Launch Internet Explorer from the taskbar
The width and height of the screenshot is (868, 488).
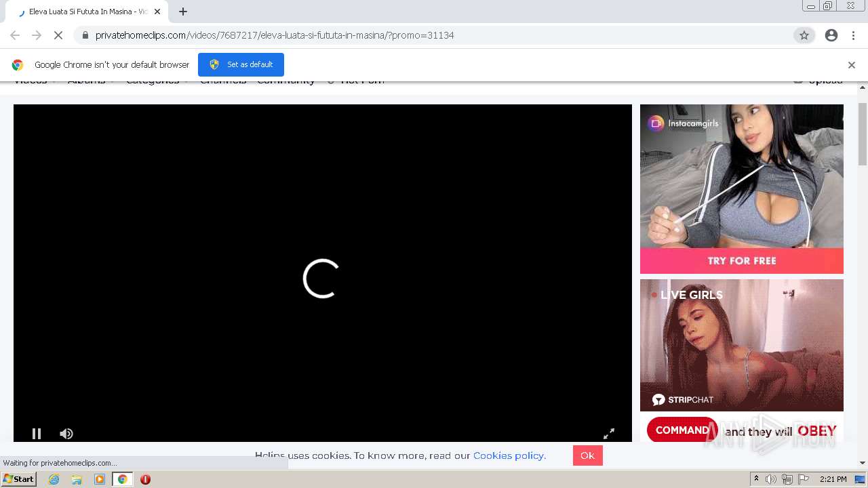[54, 479]
